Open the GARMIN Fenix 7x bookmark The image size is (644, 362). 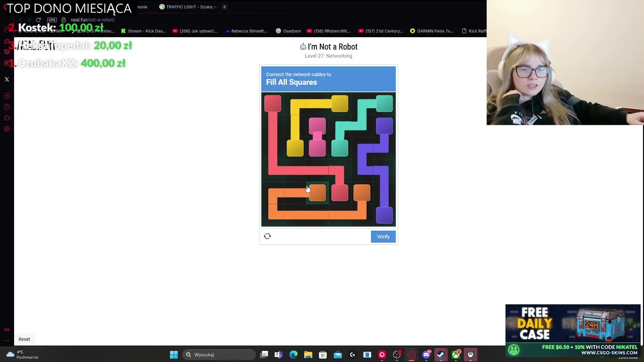(432, 31)
